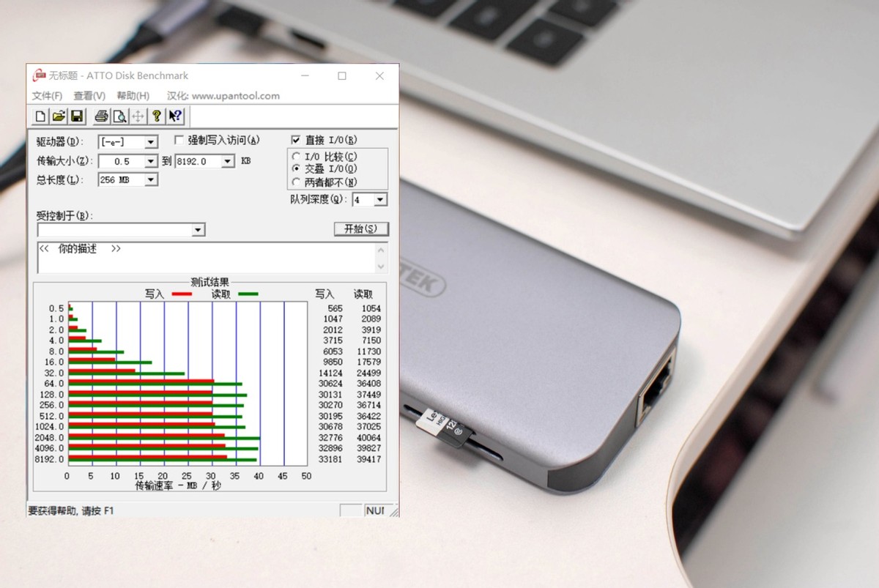Click the 8192.0 row write value 33181
Viewport: 879px width, 588px height.
[332, 459]
